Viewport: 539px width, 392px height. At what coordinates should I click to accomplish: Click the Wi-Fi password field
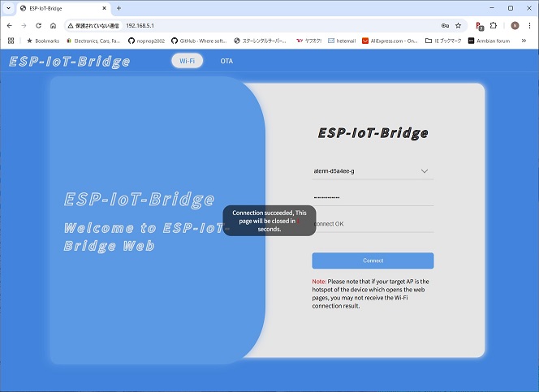coord(373,197)
